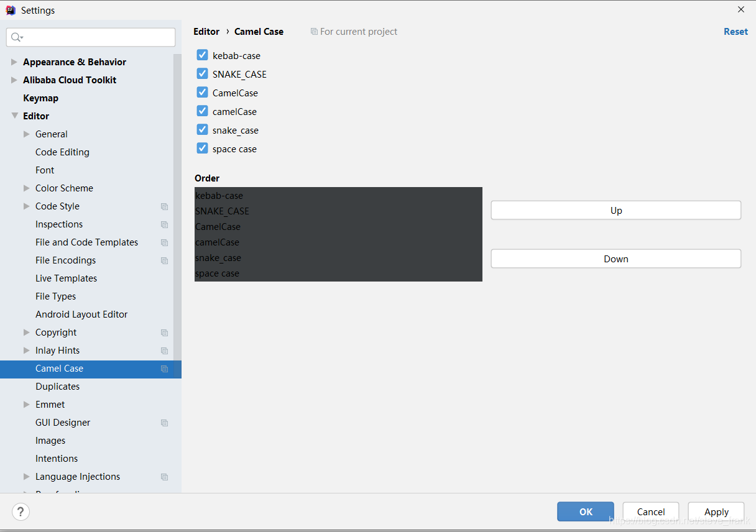
Task: Uncheck the kebab-case checkbox
Action: (202, 55)
